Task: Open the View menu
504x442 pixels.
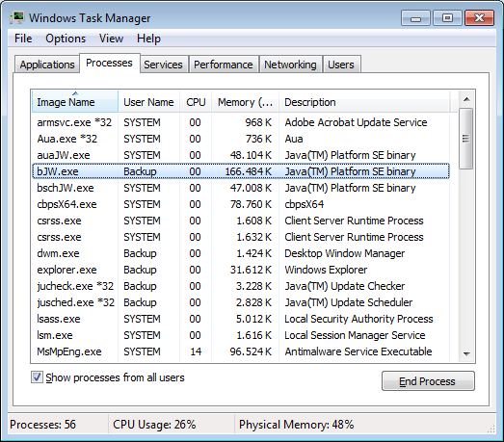Action: point(111,39)
